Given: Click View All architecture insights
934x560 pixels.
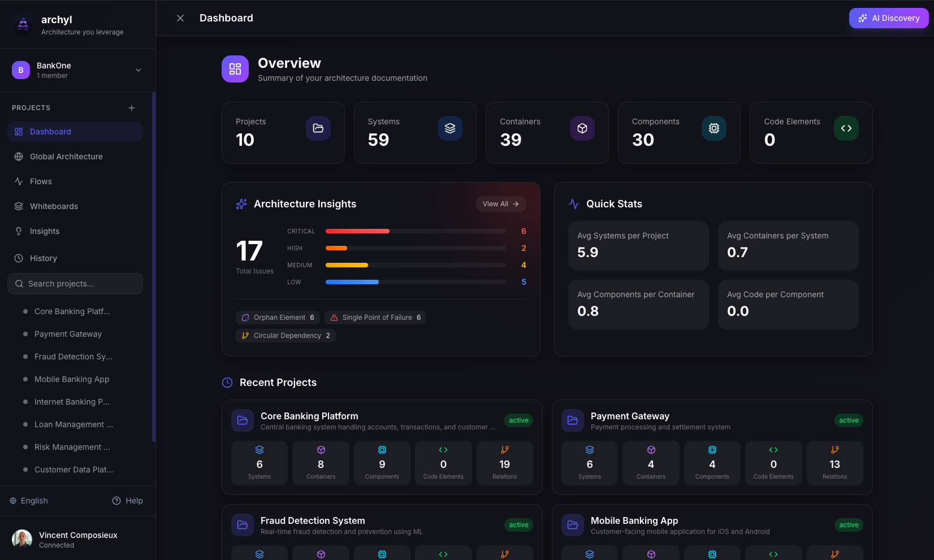Looking at the screenshot, I should pos(500,203).
